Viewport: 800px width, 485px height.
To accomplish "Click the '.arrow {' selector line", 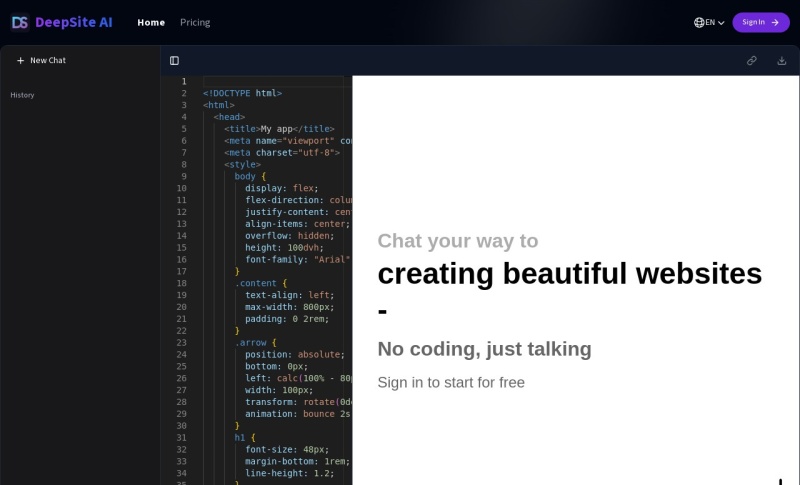I will pyautogui.click(x=255, y=343).
